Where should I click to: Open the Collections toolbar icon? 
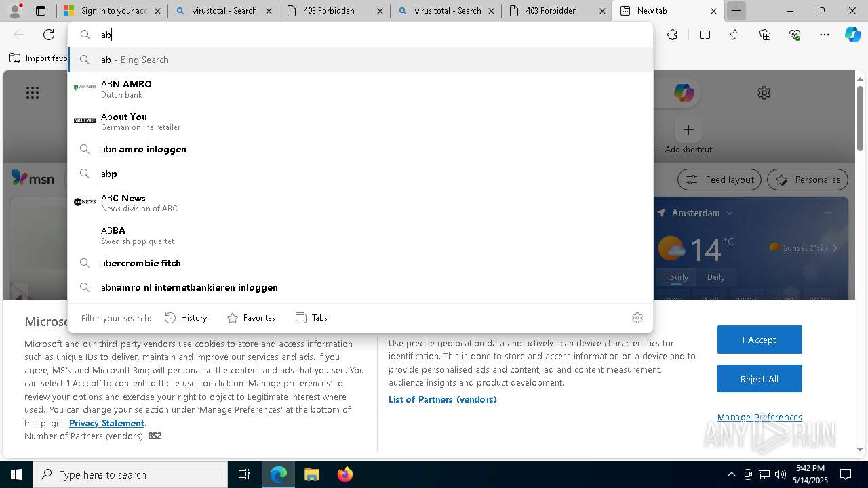click(x=765, y=35)
